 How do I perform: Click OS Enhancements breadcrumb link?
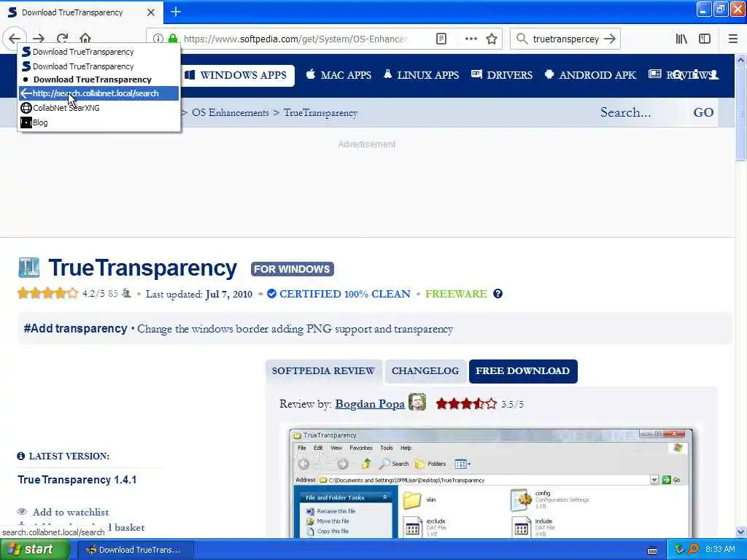(x=230, y=113)
